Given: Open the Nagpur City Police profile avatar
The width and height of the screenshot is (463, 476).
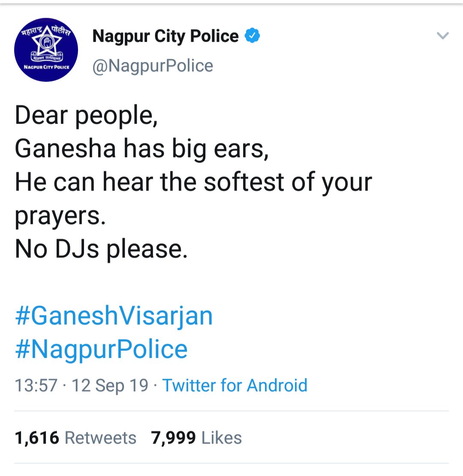Looking at the screenshot, I should 46,50.
